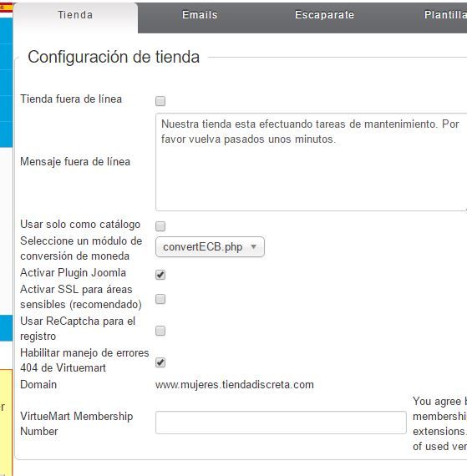The width and height of the screenshot is (467, 476).
Task: Enable the Tienda fuera de línea checkbox
Action: click(160, 101)
